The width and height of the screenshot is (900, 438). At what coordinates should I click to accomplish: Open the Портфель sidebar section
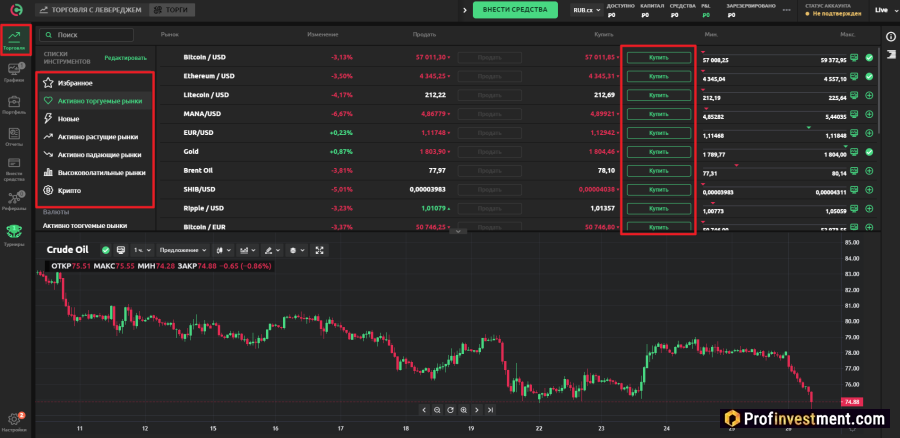14,105
